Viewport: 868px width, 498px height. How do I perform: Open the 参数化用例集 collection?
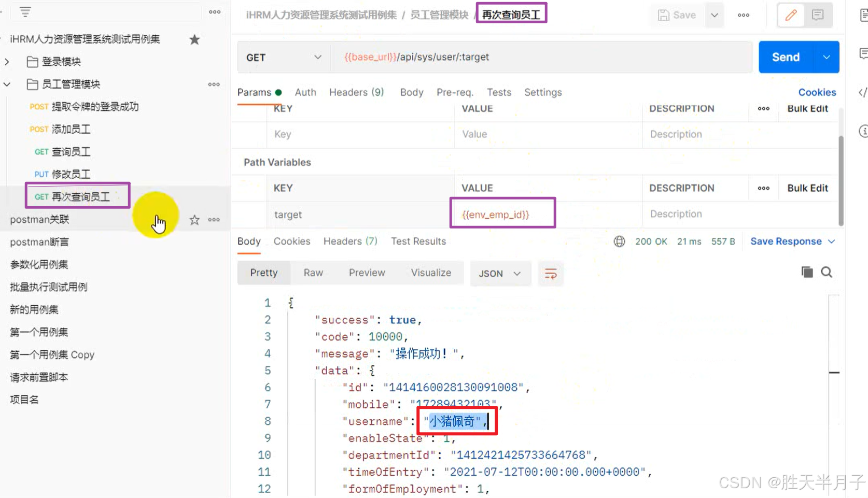point(39,265)
